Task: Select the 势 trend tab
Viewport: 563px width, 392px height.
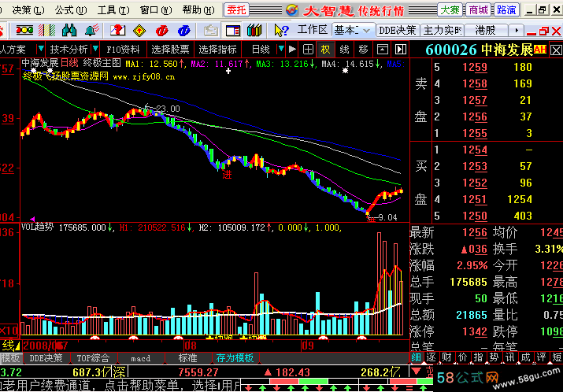Action: 494,357
